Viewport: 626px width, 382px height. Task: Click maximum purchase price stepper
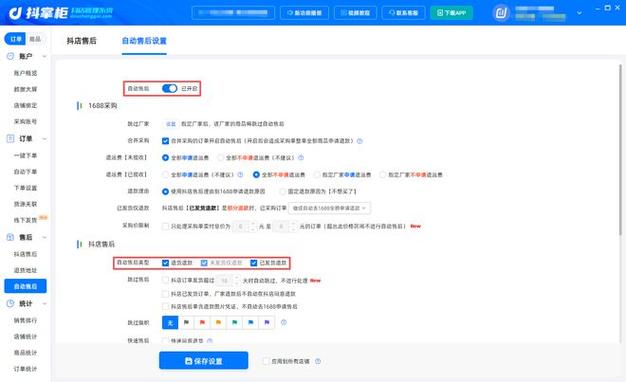pyautogui.click(x=293, y=226)
